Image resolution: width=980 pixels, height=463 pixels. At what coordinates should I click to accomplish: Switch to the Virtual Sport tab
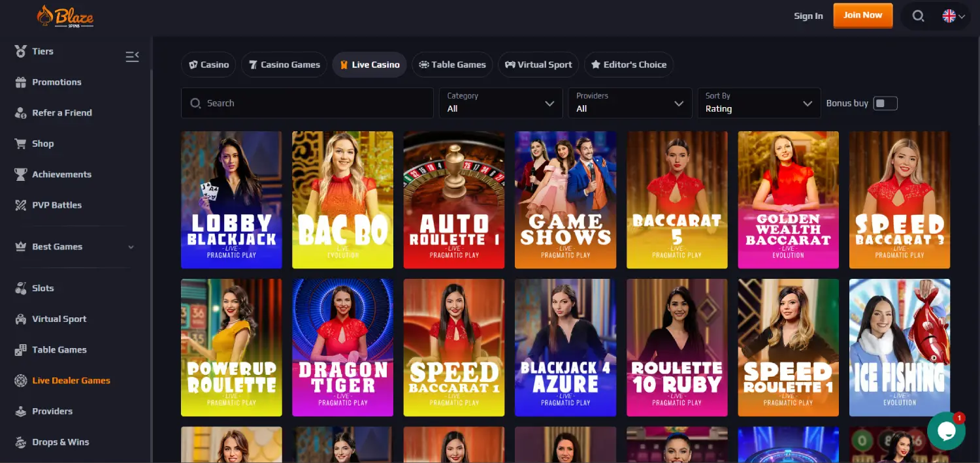click(538, 65)
